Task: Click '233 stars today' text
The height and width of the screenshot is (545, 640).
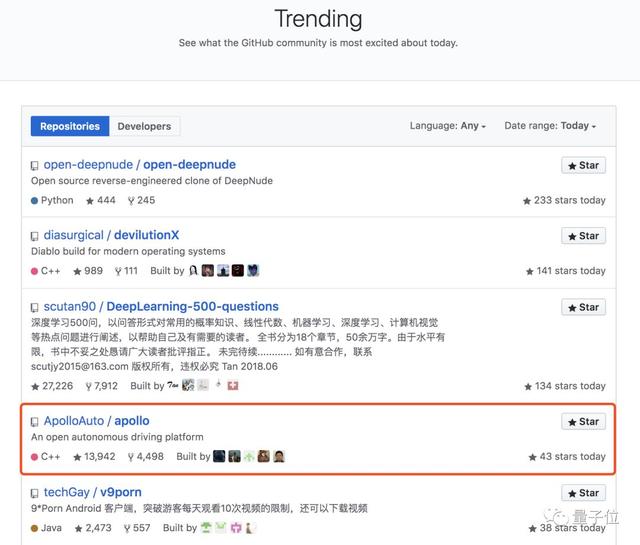Action: point(564,200)
